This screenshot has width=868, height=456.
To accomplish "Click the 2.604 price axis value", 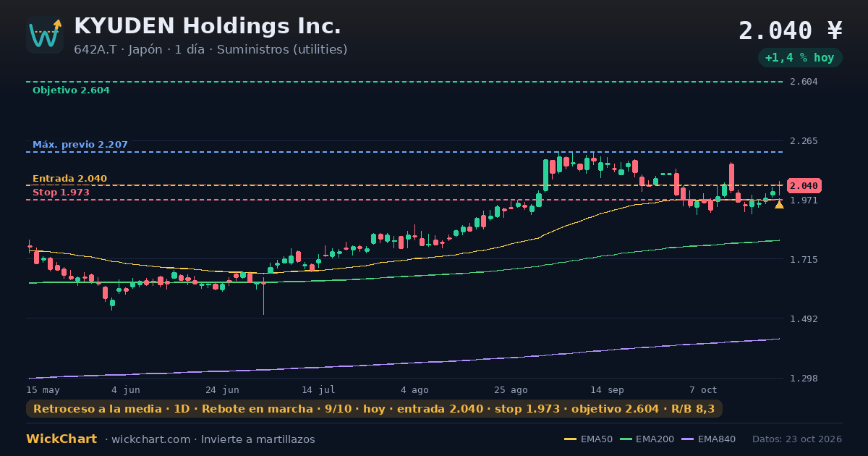I will coord(804,82).
